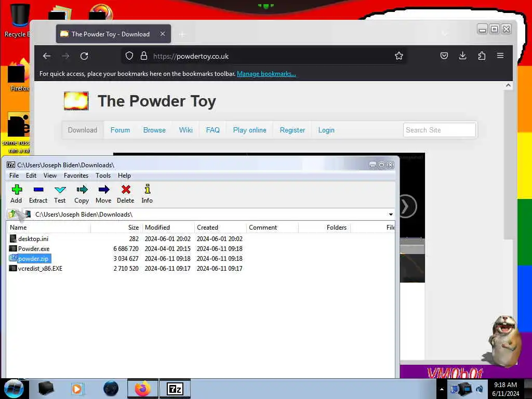The image size is (532, 399).
Task: Open the View menu in 7-Zip
Action: [x=50, y=176]
